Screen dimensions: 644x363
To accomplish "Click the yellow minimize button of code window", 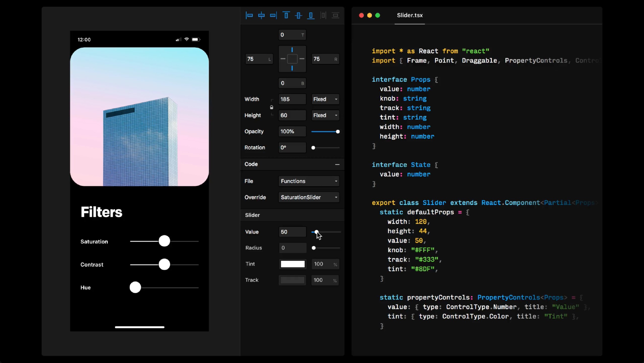I will coord(370,15).
